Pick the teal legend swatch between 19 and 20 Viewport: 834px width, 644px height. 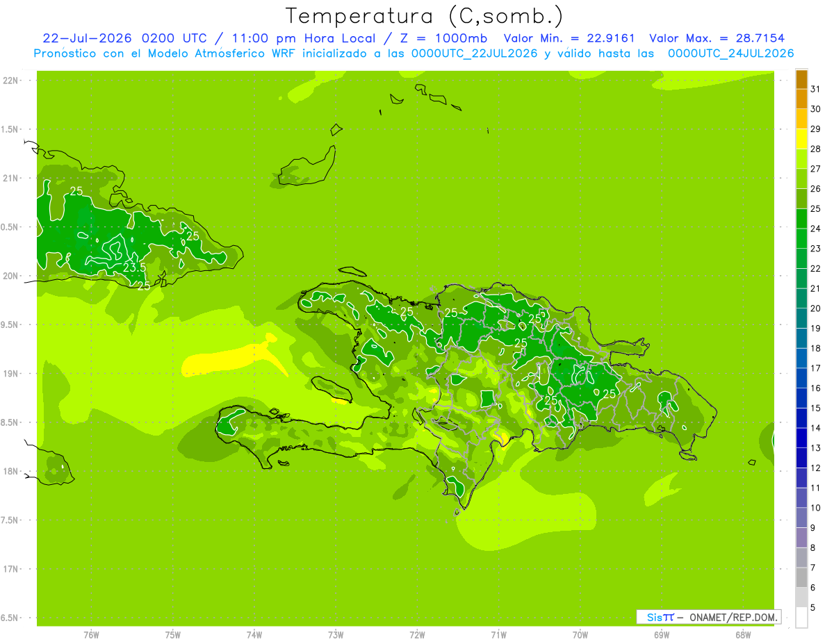pos(801,318)
